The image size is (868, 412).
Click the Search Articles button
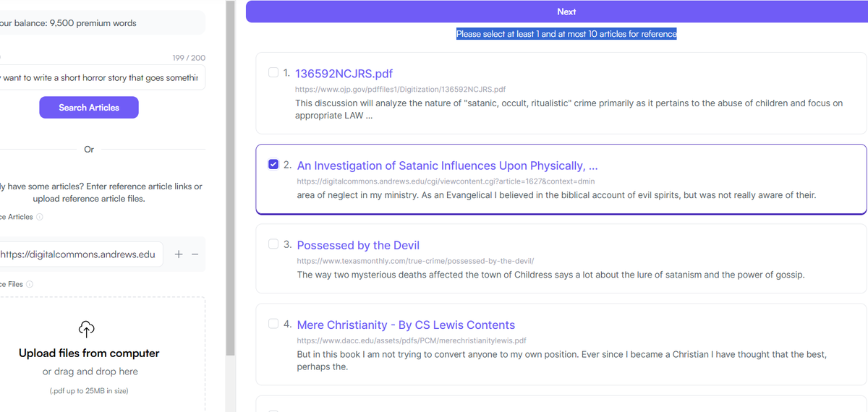coord(89,107)
